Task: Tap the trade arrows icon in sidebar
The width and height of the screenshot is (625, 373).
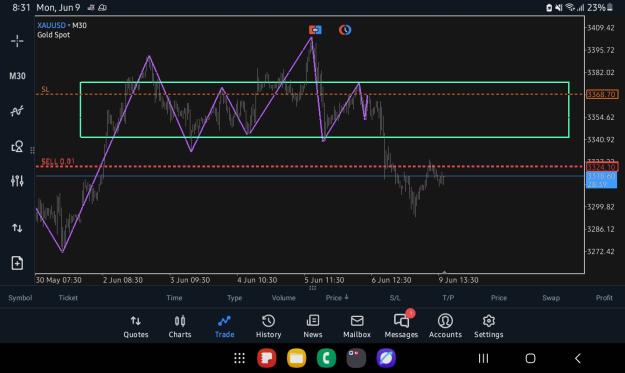Action: (17, 228)
